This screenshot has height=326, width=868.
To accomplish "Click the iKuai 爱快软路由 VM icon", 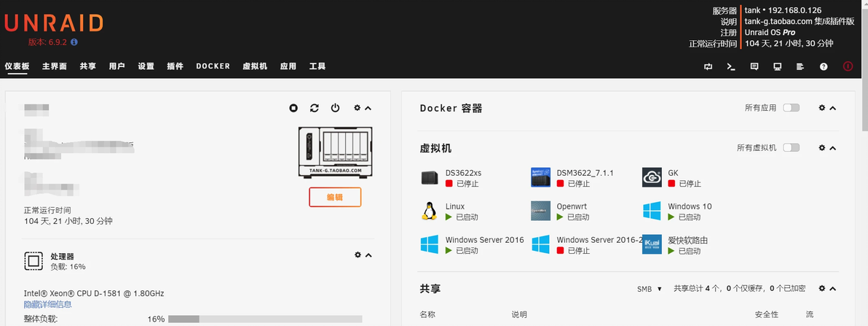I will coord(652,244).
